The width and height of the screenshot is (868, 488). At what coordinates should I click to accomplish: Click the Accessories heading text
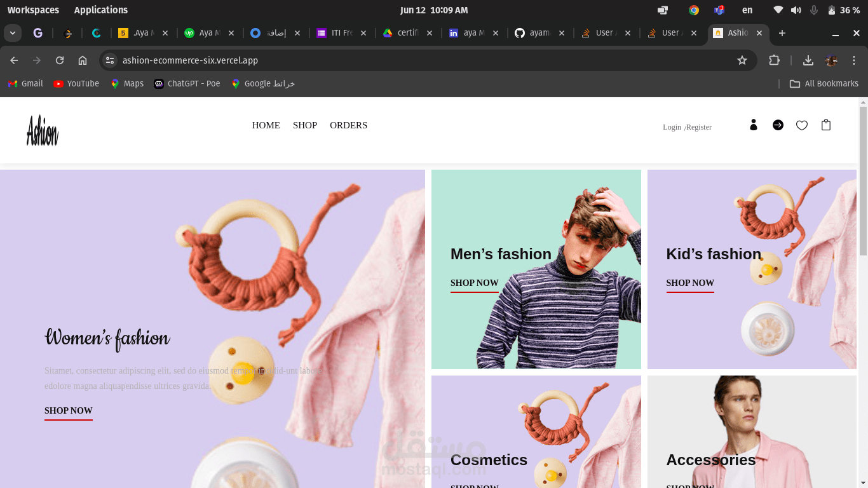[x=711, y=460]
